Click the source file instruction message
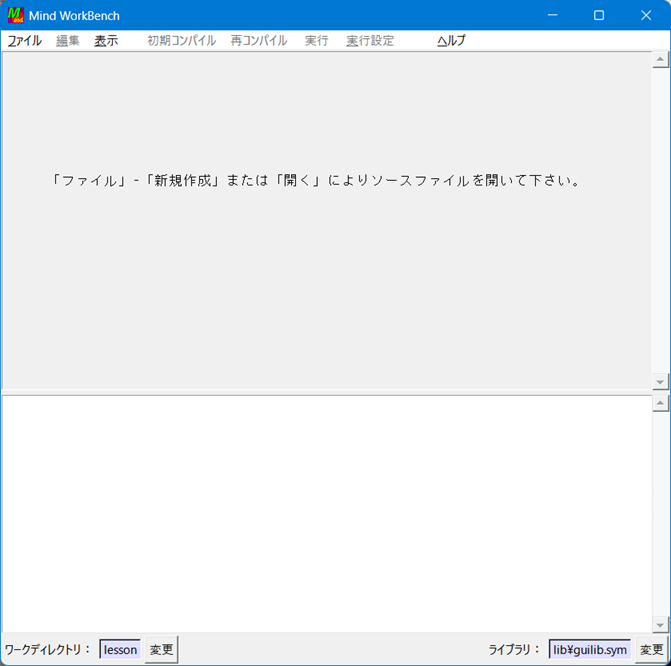Screen dimensions: 671x666 316,181
